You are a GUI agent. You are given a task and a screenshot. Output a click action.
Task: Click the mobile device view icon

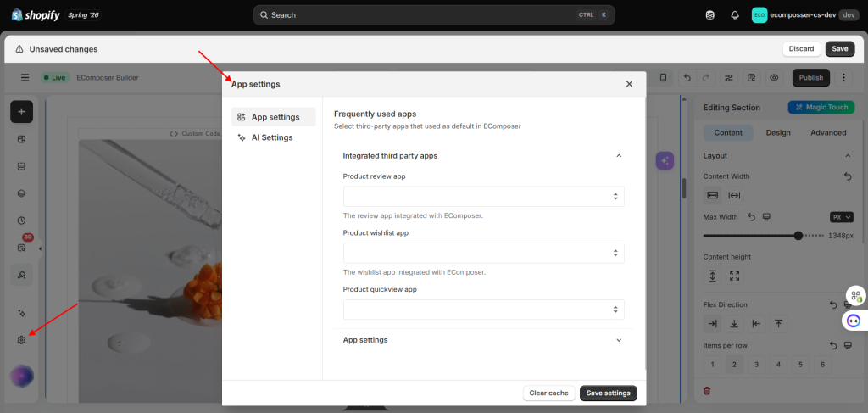663,78
